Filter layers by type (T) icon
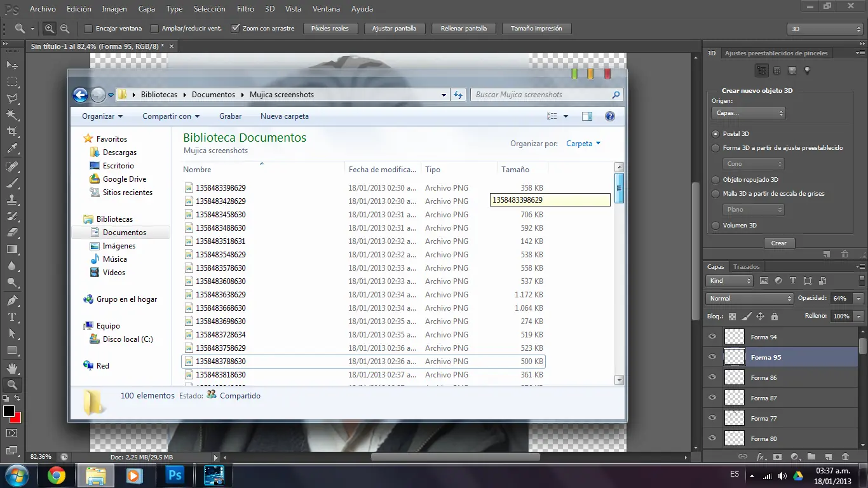 pyautogui.click(x=793, y=280)
